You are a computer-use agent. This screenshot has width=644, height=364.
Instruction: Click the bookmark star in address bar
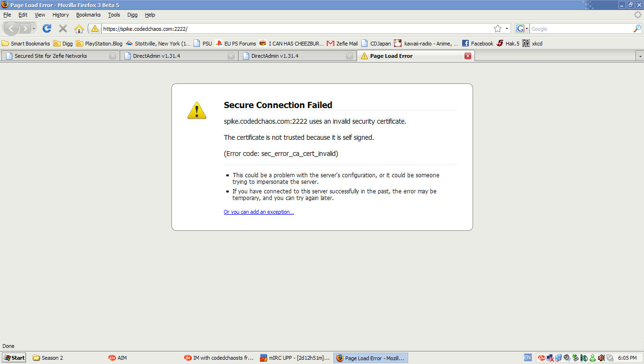498,28
